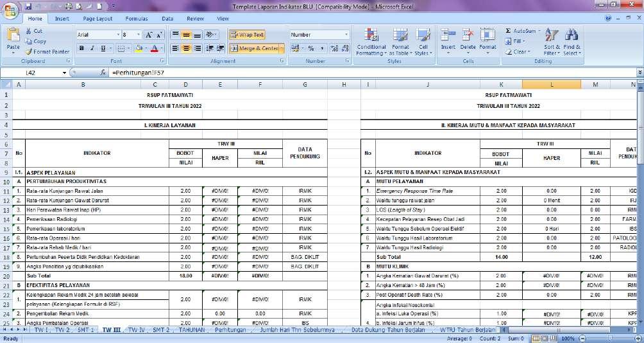Open the font size dropdown
644x343 pixels.
click(x=139, y=35)
